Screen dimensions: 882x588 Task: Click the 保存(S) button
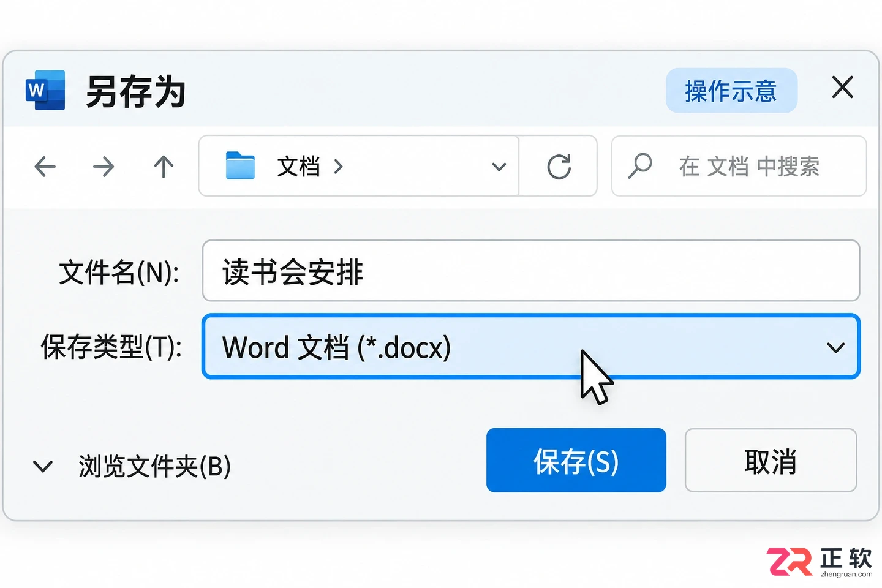coord(576,460)
